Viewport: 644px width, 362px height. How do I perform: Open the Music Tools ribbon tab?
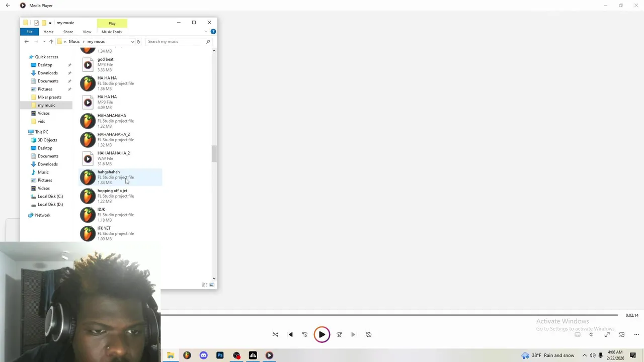click(x=112, y=32)
